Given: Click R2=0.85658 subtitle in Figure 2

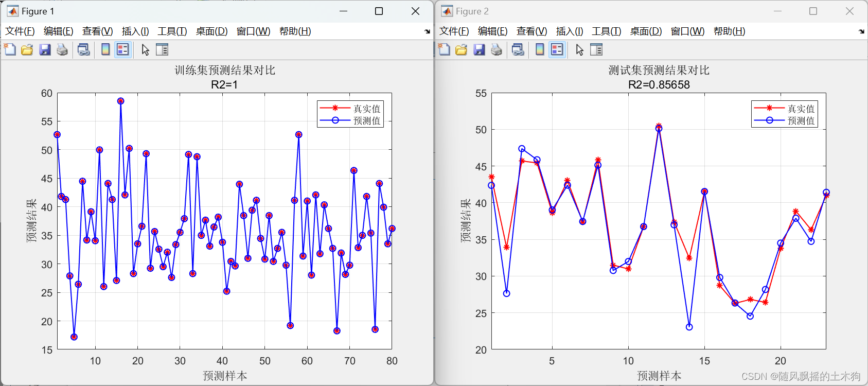Looking at the screenshot, I should coord(659,84).
